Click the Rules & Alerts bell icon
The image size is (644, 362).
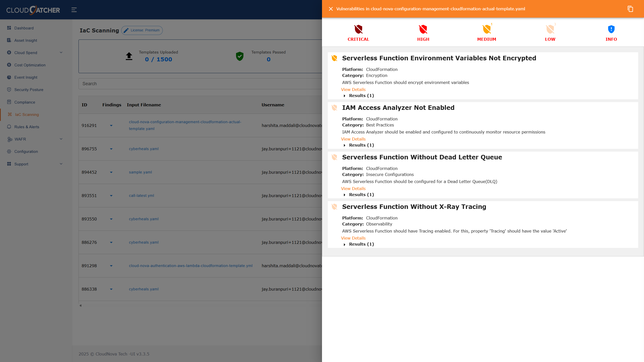point(9,127)
